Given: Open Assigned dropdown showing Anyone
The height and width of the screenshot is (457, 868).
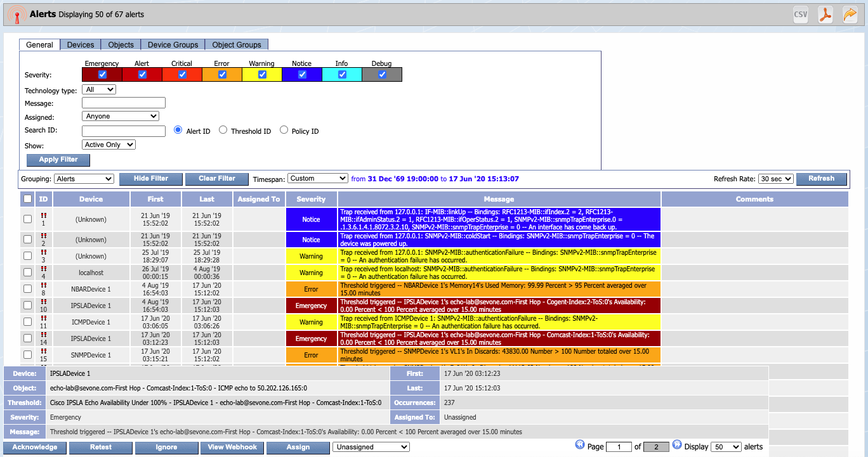Looking at the screenshot, I should click(121, 116).
